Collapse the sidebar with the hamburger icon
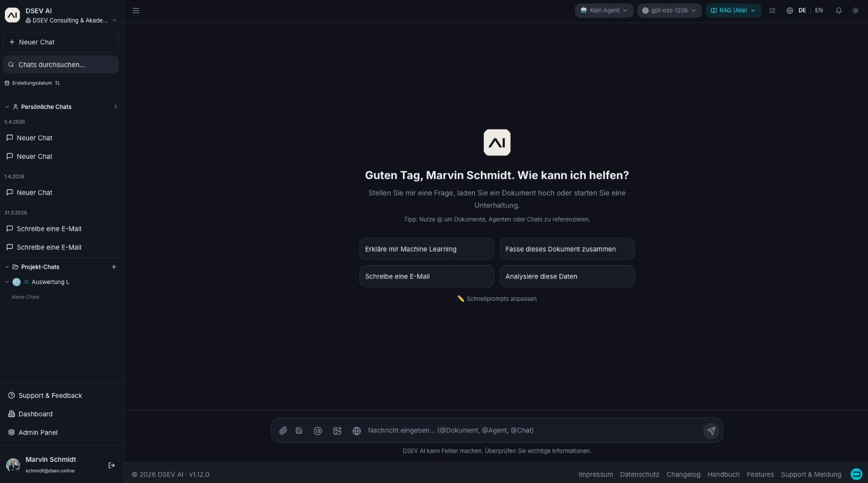The width and height of the screenshot is (868, 483). [x=136, y=10]
